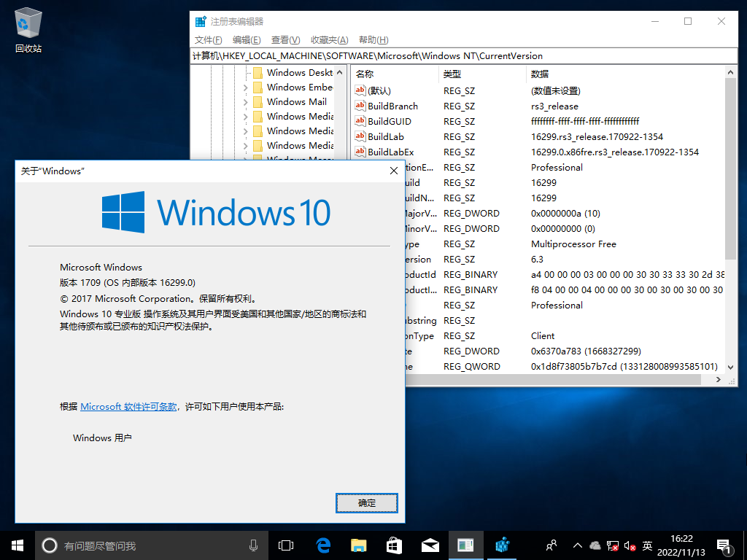747x560 pixels.
Task: Sort values by the 数据 column header
Action: pos(625,74)
